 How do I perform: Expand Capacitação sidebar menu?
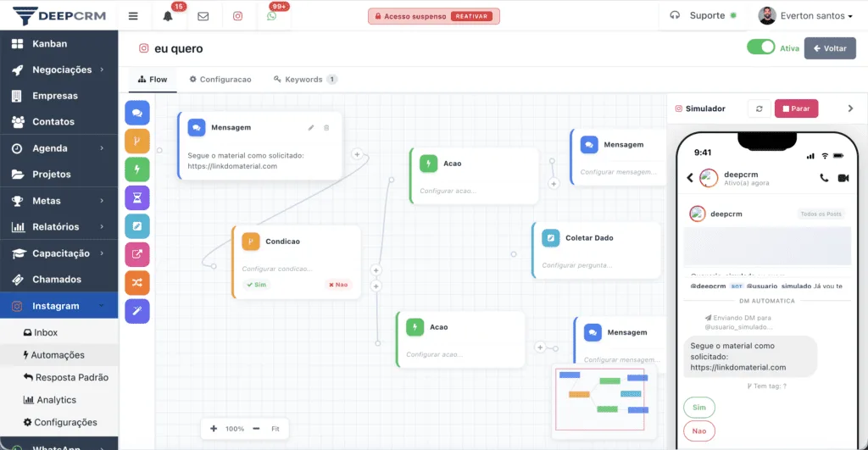click(58, 253)
